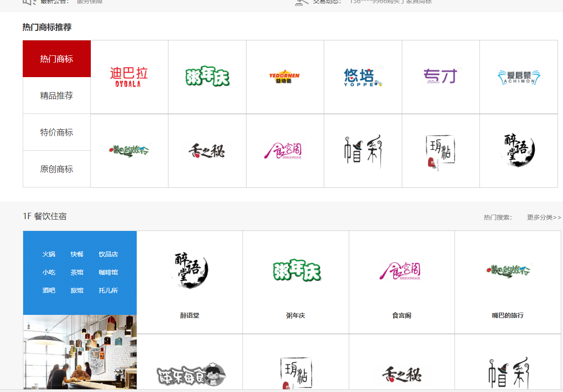This screenshot has width=563, height=392.
Task: Select the 饮品店 category link
Action: coord(109,254)
